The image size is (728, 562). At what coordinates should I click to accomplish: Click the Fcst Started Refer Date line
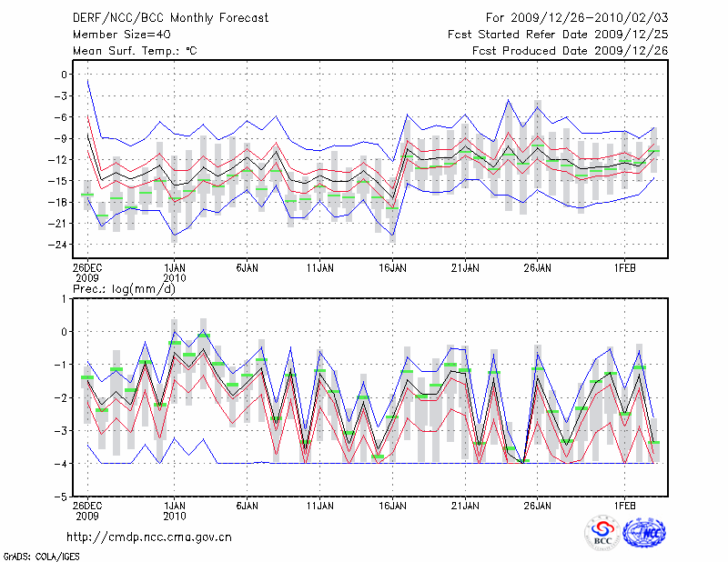(x=558, y=34)
